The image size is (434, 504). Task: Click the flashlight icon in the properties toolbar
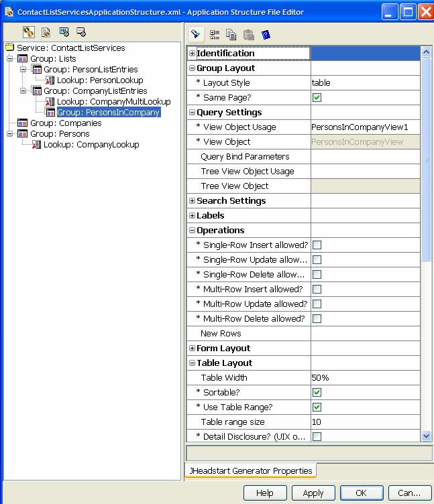click(197, 34)
